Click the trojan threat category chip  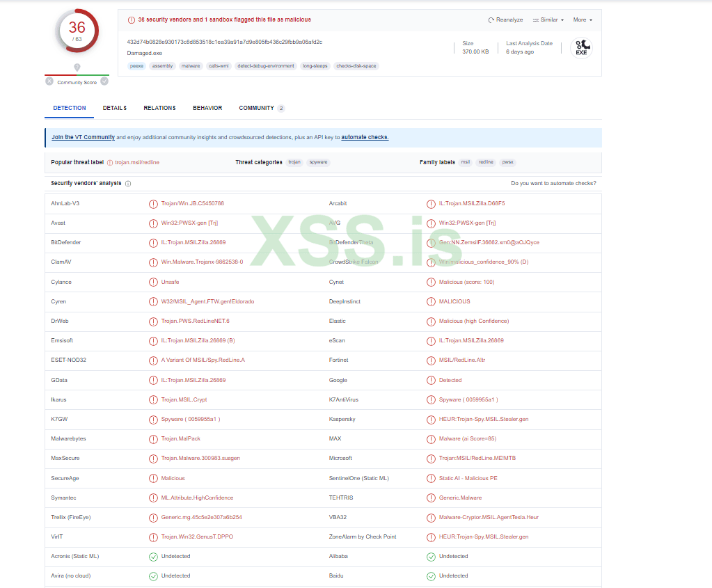coord(294,162)
